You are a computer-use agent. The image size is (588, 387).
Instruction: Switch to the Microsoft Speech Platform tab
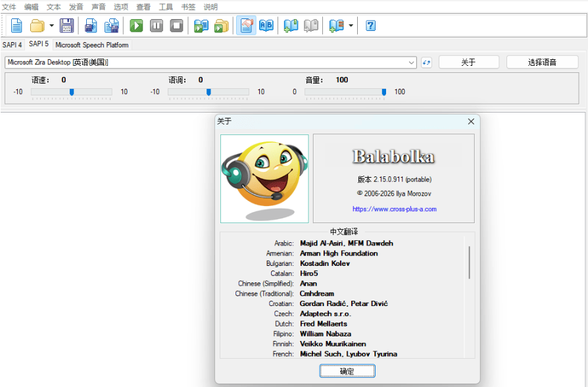coord(92,45)
